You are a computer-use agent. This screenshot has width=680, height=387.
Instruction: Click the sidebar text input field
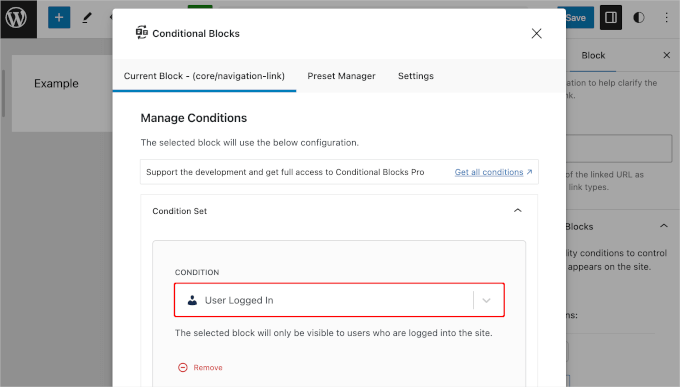pos(619,148)
